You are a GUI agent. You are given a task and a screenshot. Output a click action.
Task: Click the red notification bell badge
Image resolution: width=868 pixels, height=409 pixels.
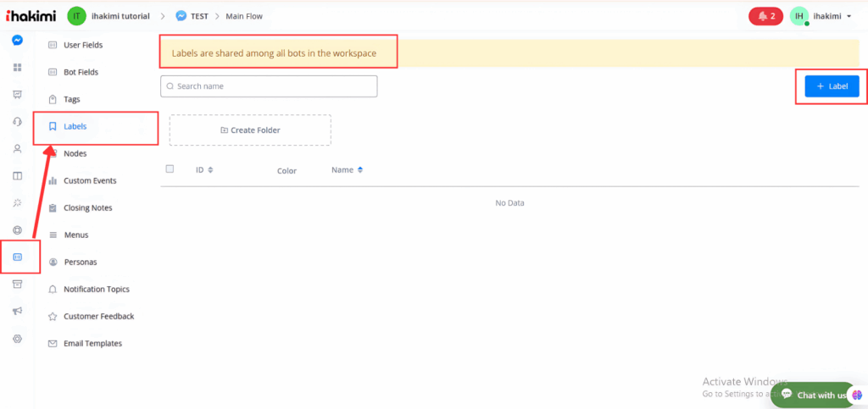pos(765,16)
